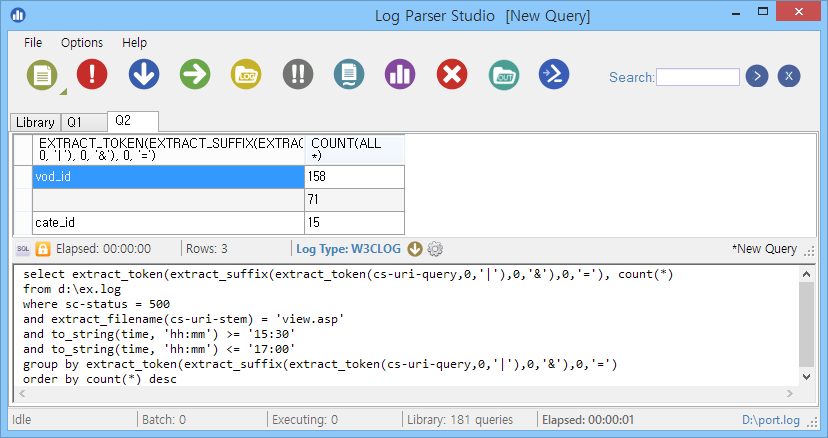The height and width of the screenshot is (438, 828).
Task: Click the query editor vertical scrollbar
Action: click(x=806, y=325)
